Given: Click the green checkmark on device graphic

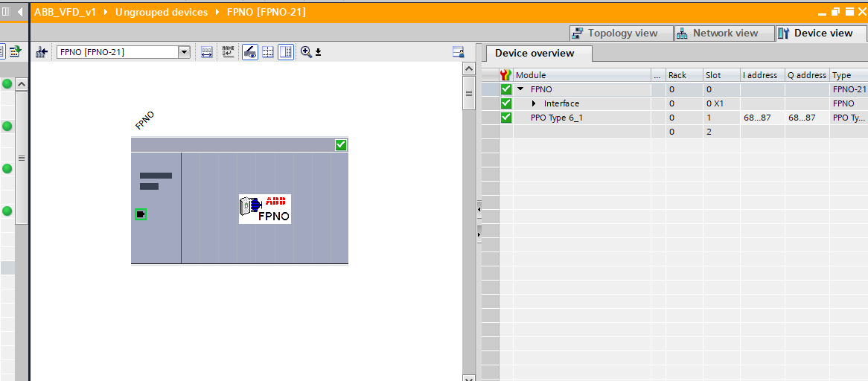Looking at the screenshot, I should point(340,145).
